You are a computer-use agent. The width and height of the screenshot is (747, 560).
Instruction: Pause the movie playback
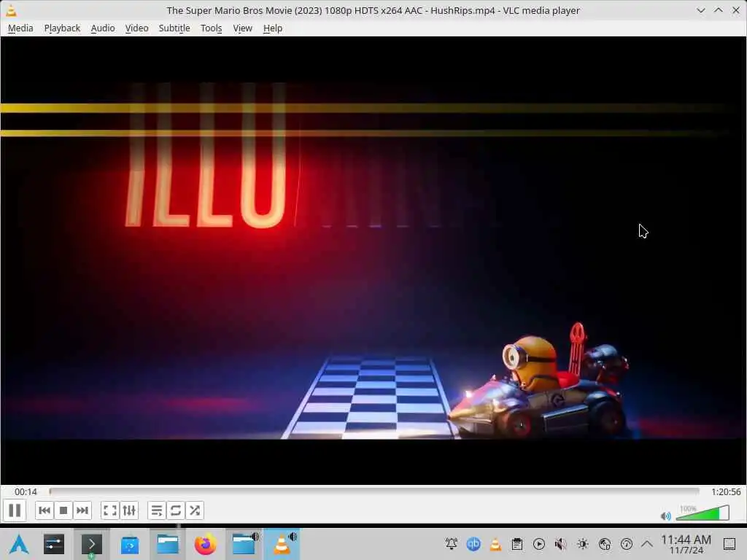coord(15,510)
